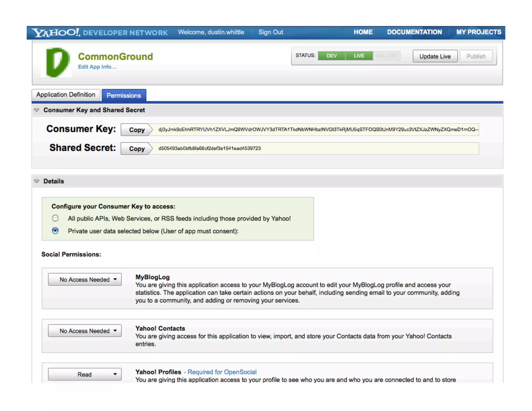Click the LIVE status indicator
The image size is (532, 411).
pyautogui.click(x=359, y=56)
